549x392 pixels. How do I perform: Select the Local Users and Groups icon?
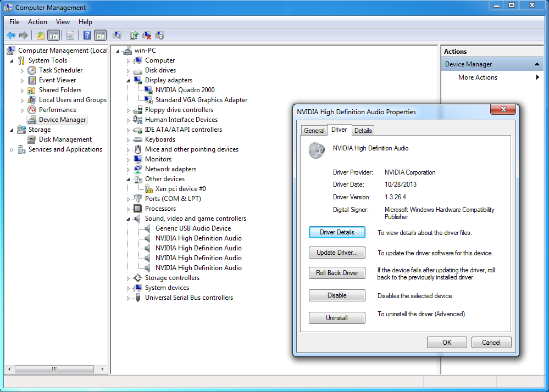32,100
